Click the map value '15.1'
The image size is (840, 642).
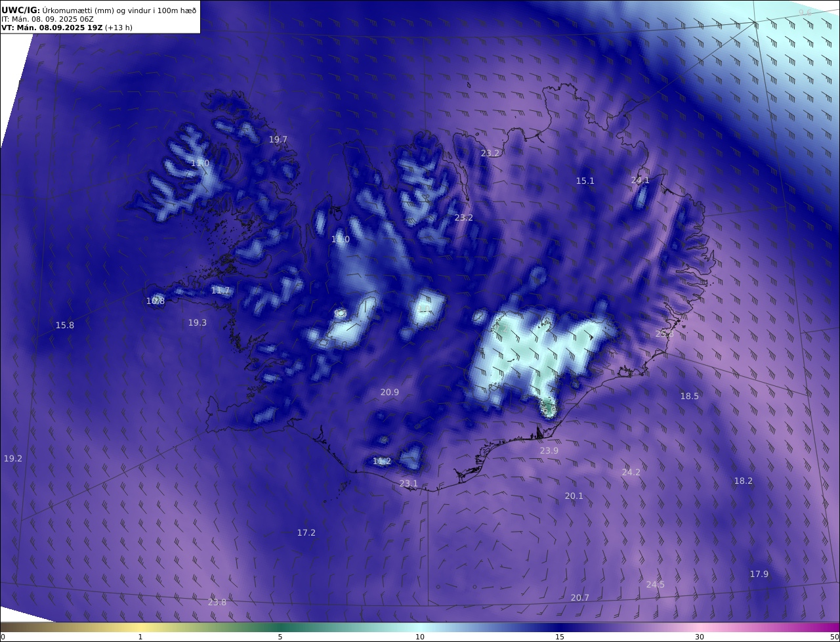[x=585, y=181]
